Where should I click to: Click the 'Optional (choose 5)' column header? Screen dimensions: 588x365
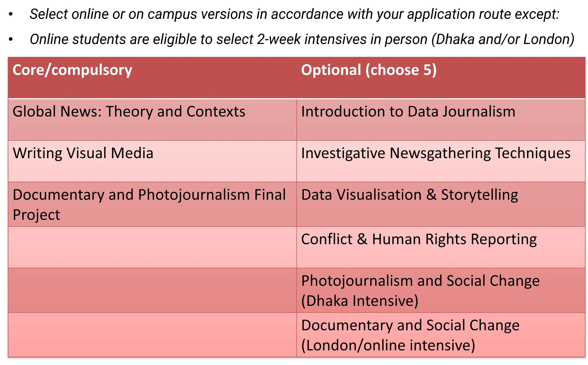(x=368, y=70)
